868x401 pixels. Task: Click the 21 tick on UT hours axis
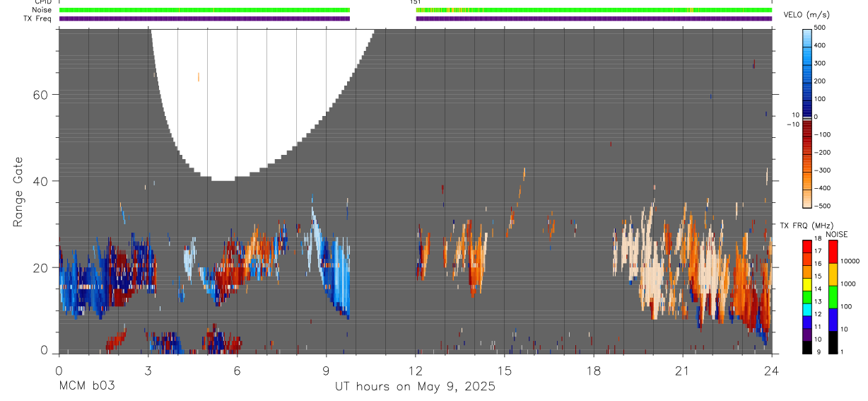tap(682, 370)
